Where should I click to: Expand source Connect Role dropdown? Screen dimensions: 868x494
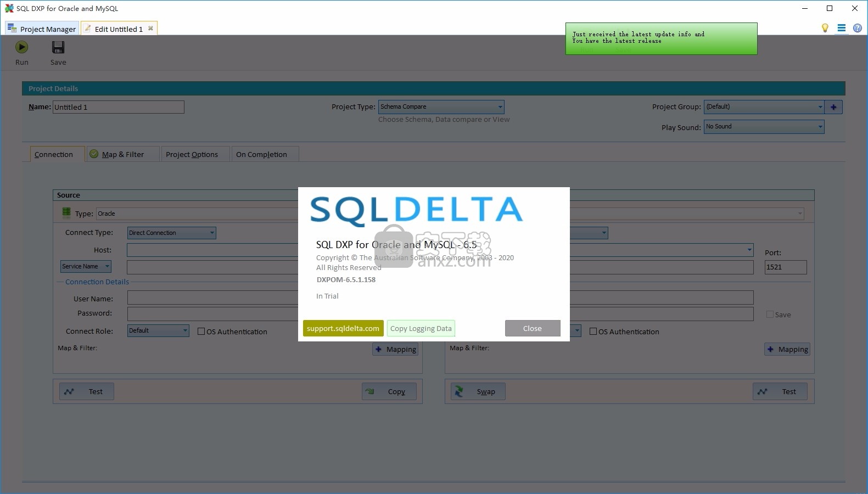pos(185,330)
